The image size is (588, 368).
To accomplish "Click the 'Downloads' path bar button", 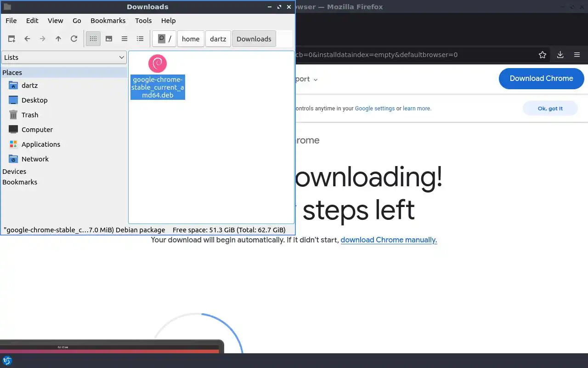I will click(x=254, y=39).
